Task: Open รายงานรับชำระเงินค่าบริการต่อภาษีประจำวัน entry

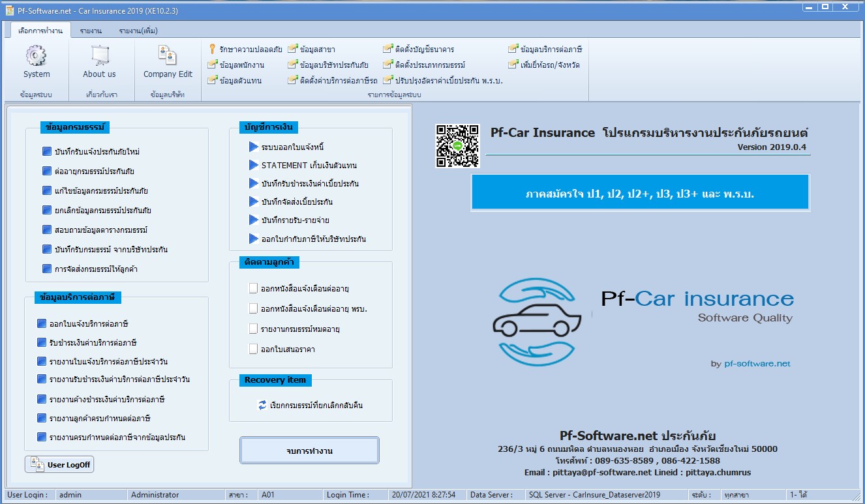Action: pos(114,379)
